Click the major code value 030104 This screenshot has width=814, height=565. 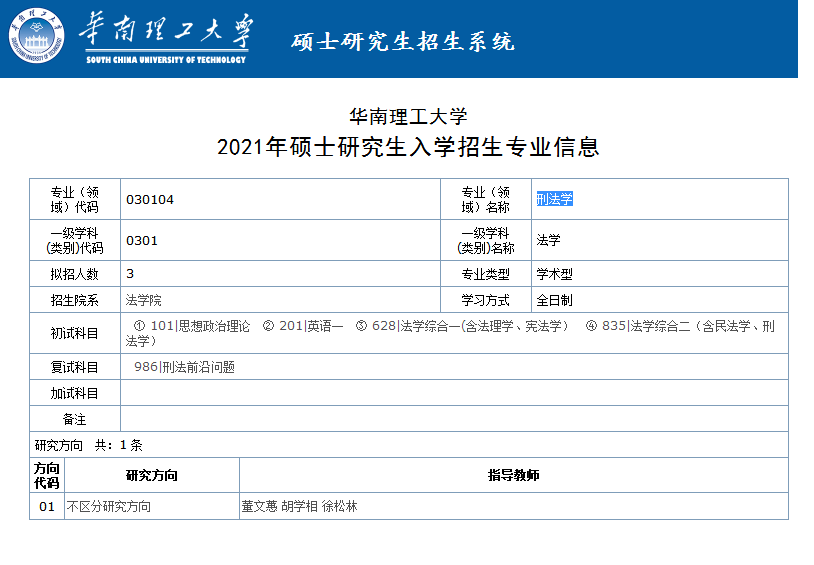coord(150,199)
